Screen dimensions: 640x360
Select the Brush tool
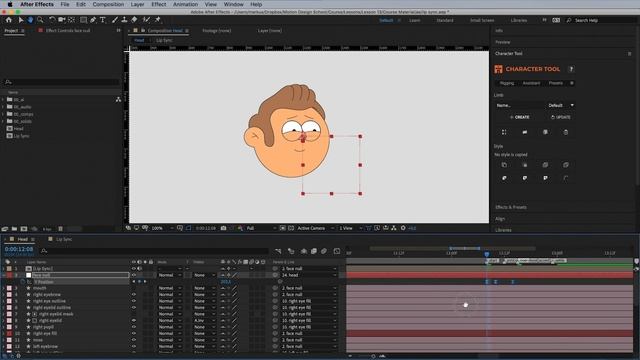click(115, 20)
